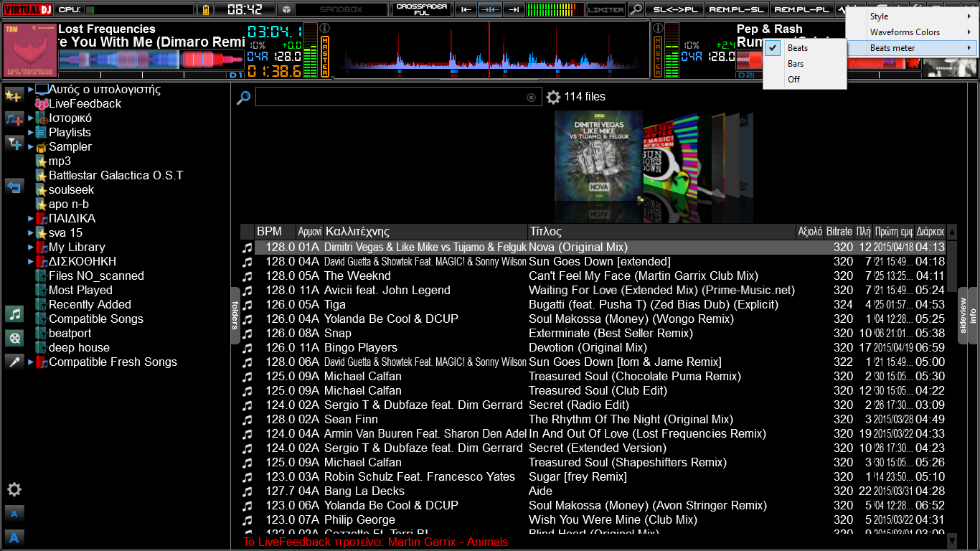
Task: Toggle the deck 2 MASTER button
Action: pos(658,57)
